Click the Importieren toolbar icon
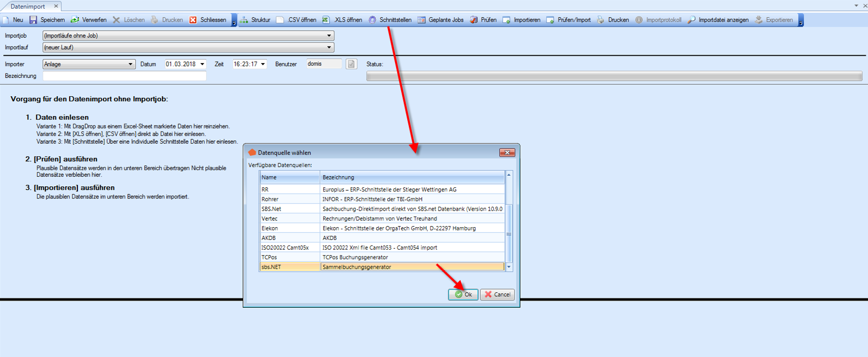868x357 pixels. click(x=507, y=20)
